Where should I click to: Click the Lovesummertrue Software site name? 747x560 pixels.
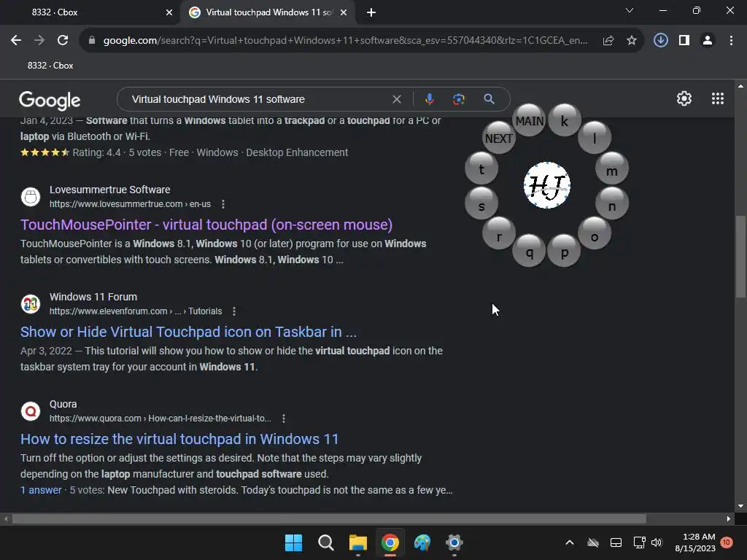[x=109, y=190]
